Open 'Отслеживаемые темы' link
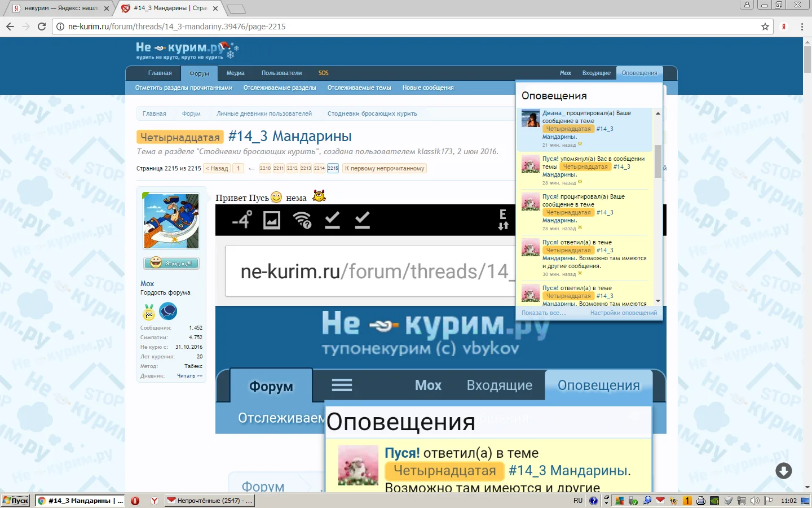 click(x=359, y=88)
